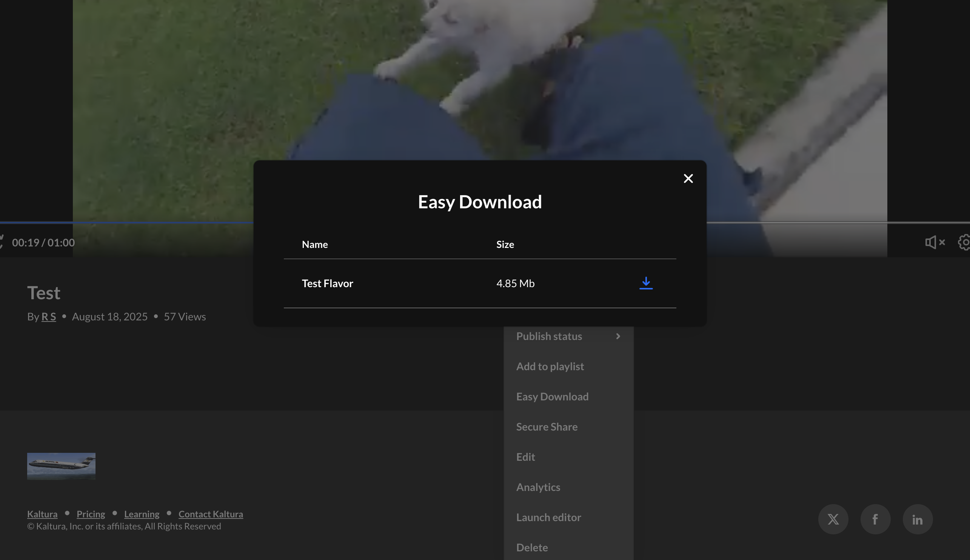Seek on the video progress bar
Viewport: 970px width, 560px height.
[808, 222]
